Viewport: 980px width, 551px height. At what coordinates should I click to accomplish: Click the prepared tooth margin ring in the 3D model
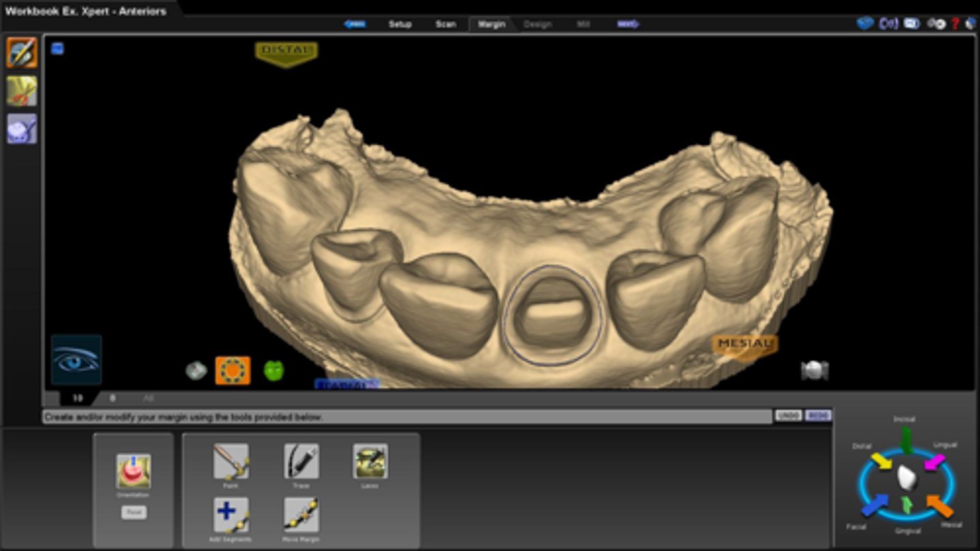(x=553, y=315)
